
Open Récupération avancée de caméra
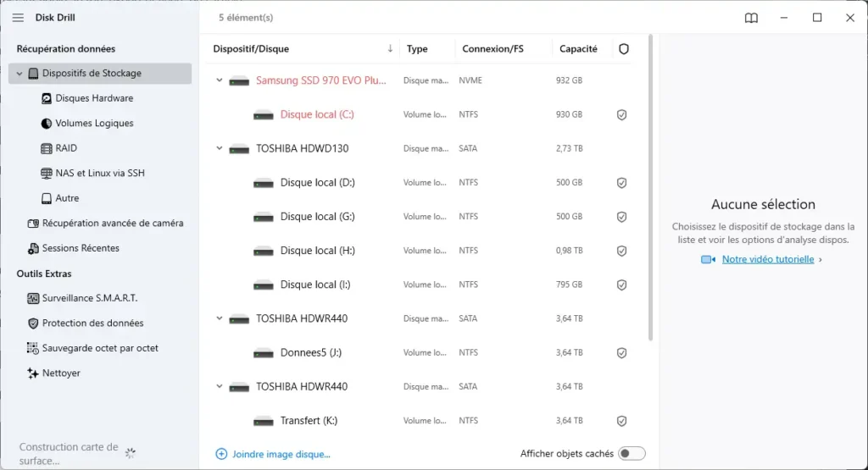(112, 224)
